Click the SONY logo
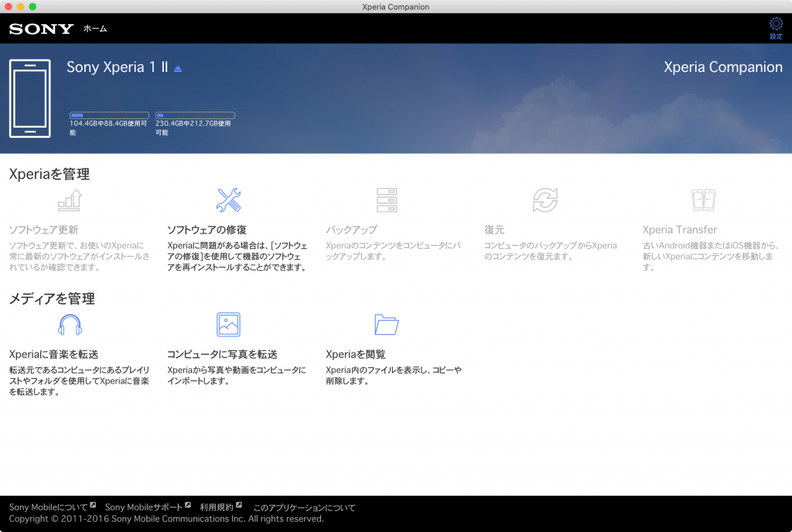 pos(41,29)
